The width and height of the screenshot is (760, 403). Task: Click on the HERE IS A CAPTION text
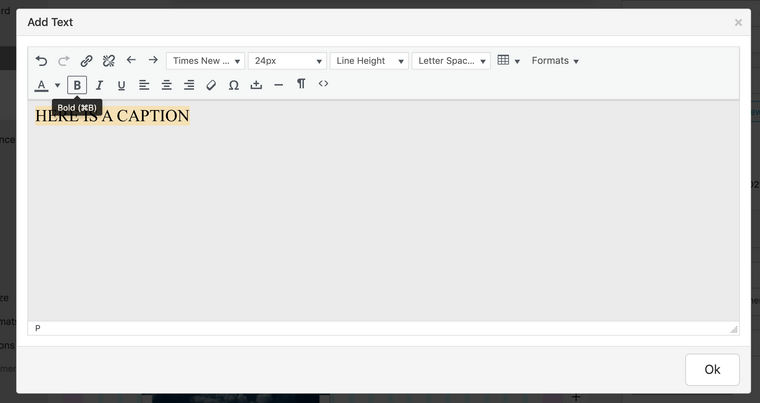click(x=112, y=116)
